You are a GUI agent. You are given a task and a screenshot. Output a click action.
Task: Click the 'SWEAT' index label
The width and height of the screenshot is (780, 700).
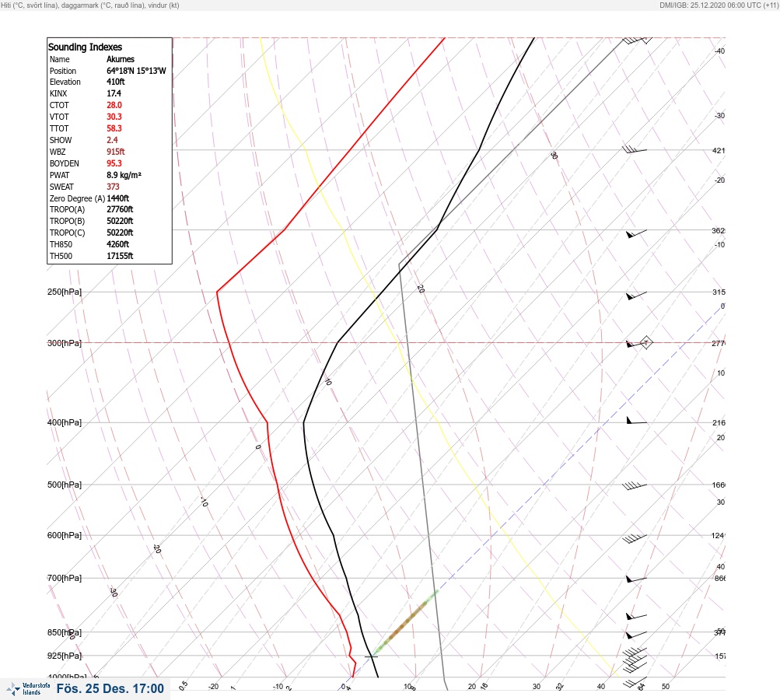tap(61, 187)
